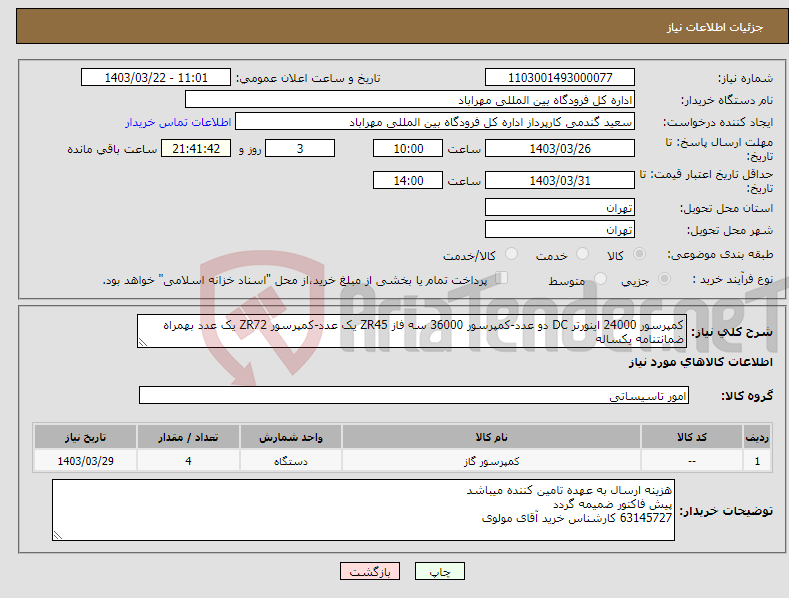Click the request creator field سعید گندمی
The width and height of the screenshot is (789, 598).
pyautogui.click(x=435, y=122)
